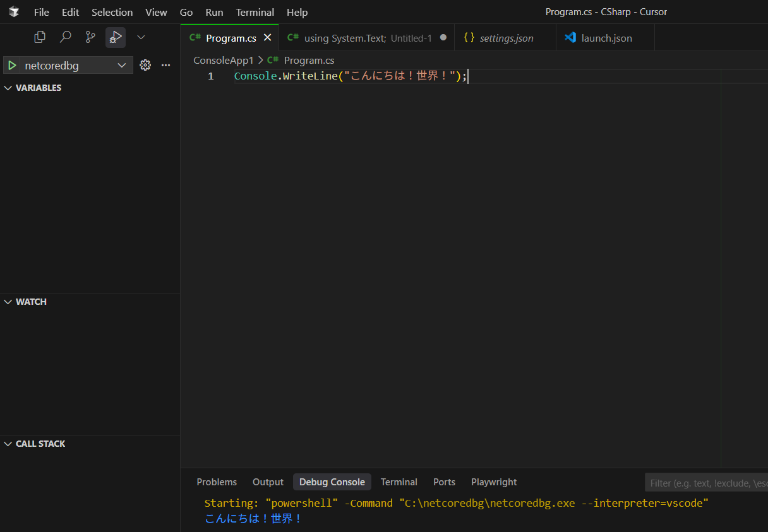The image size is (768, 532).
Task: Open the Playwright panel tab
Action: pos(494,482)
